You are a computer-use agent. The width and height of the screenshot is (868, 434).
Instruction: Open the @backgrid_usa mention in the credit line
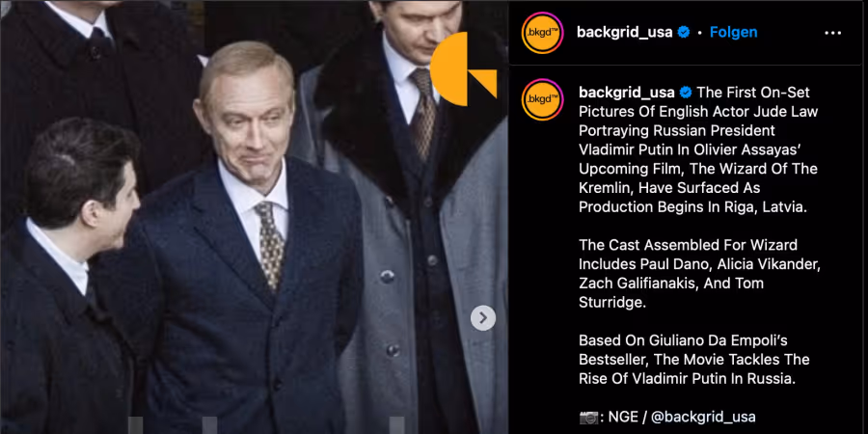[x=704, y=417]
